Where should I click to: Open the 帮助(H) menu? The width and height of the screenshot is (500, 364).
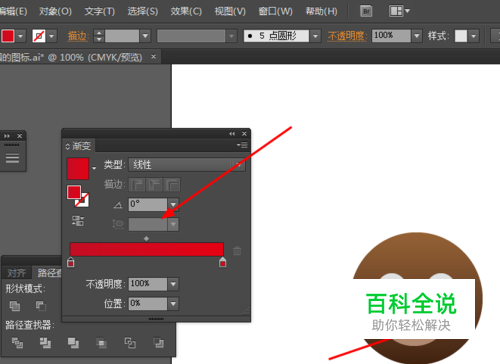click(x=321, y=11)
